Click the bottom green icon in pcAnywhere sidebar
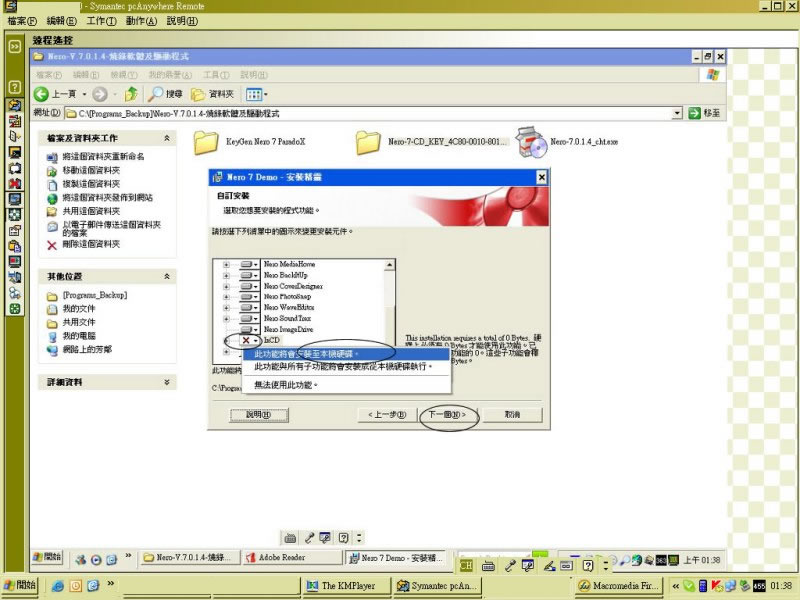Screen dimensions: 800x600 [15, 308]
